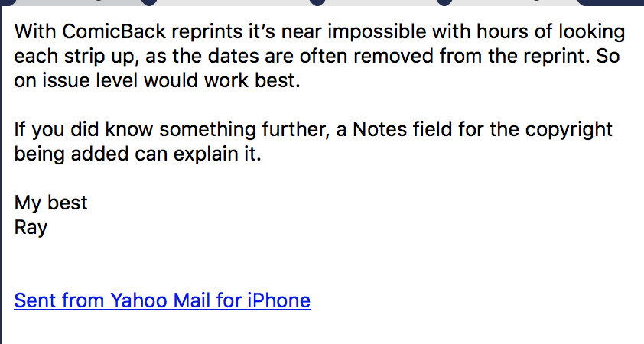Click the words work best
Image resolution: width=644 pixels, height=344 pixels.
click(252, 80)
